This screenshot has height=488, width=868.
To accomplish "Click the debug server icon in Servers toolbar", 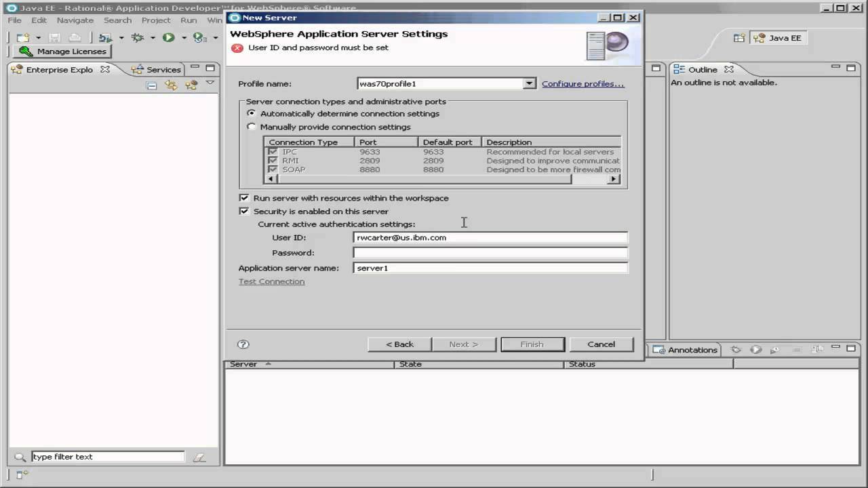I will (x=736, y=350).
